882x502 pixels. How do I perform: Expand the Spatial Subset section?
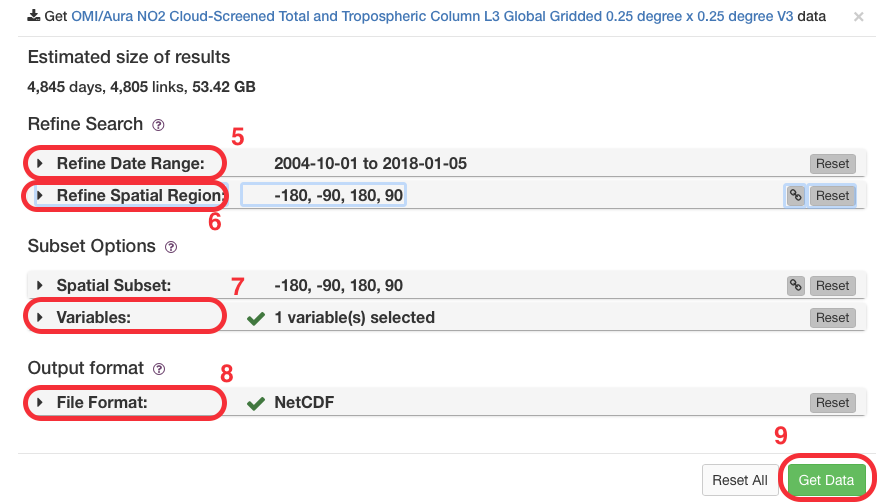point(39,285)
